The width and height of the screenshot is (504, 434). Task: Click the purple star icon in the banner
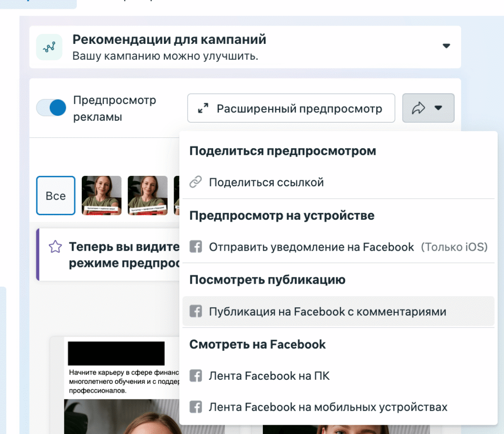[55, 247]
